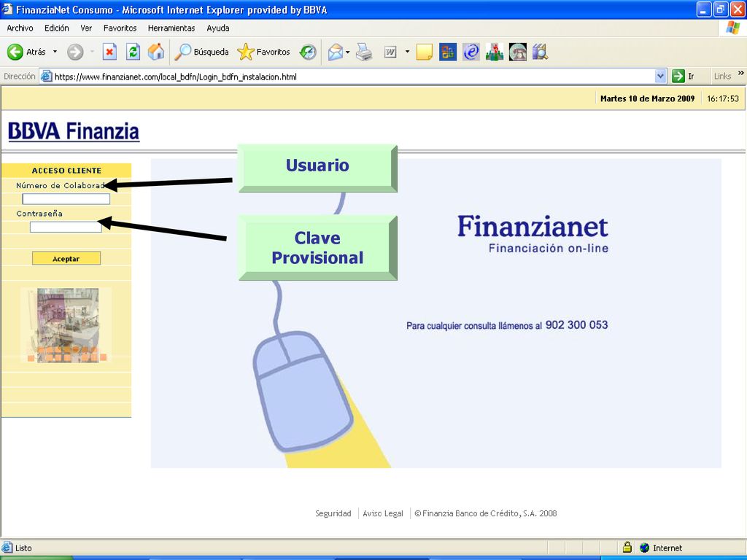The width and height of the screenshot is (747, 560).
Task: Click the yellow note icon in toolbar
Action: (424, 52)
